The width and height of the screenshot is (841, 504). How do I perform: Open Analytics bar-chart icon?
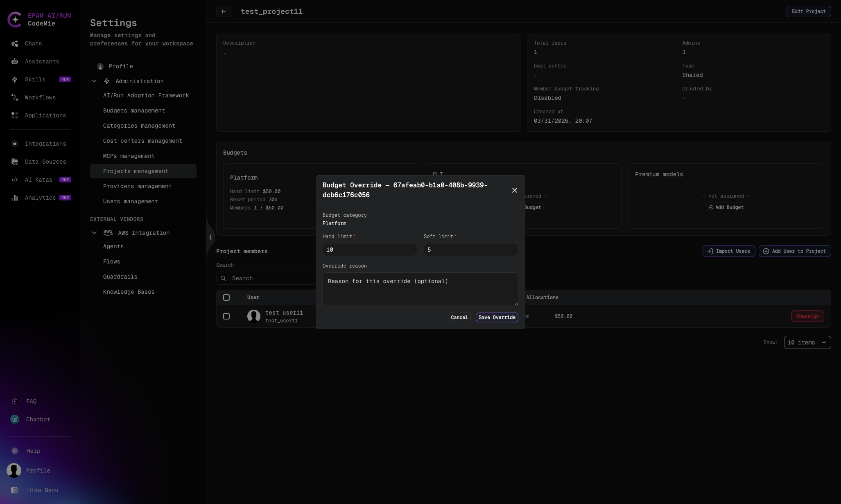point(15,198)
